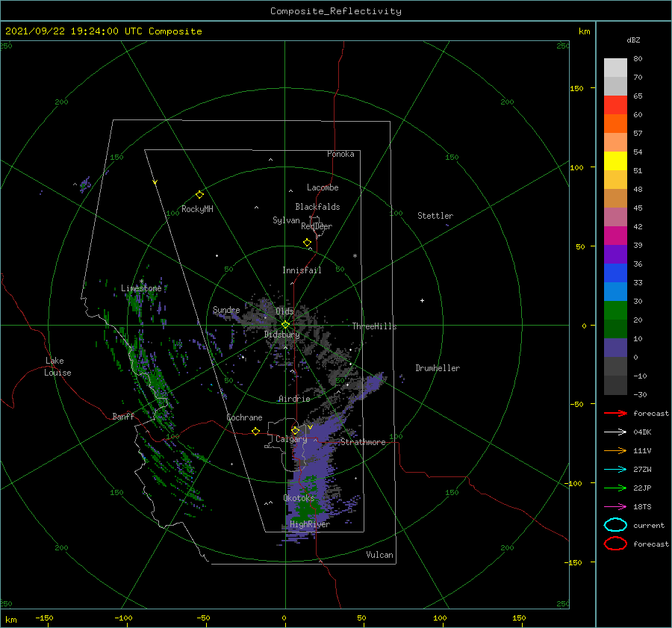Image resolution: width=672 pixels, height=628 pixels.
Task: Click the 27ZW legend text
Action: pyautogui.click(x=642, y=470)
